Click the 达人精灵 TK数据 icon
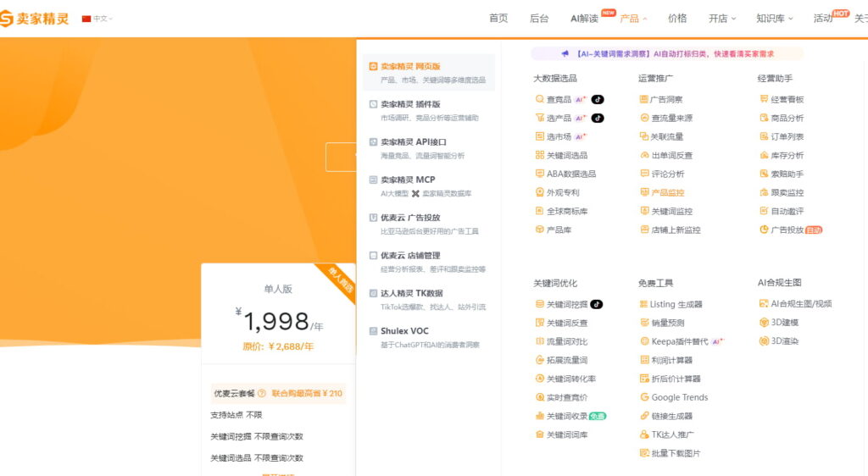The image size is (868, 476). coord(373,293)
